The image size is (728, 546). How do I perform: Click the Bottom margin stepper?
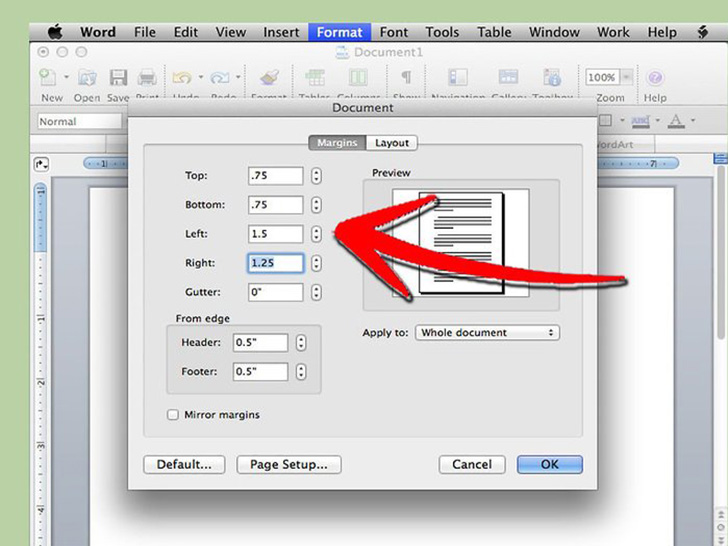316,205
